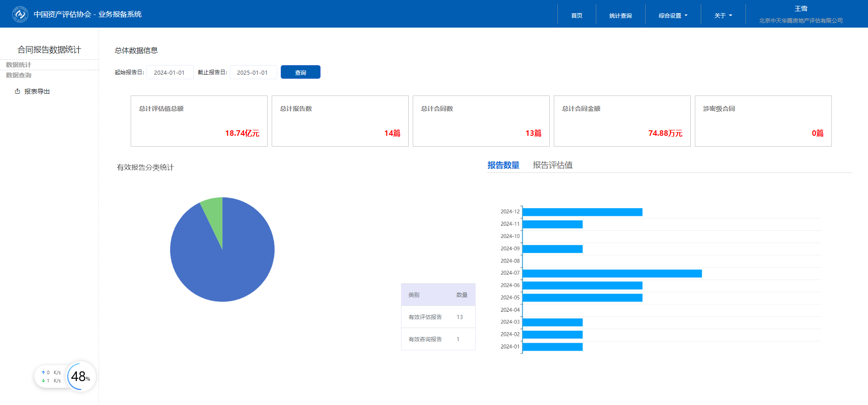The height and width of the screenshot is (405, 868).
Task: Click the association logo icon
Action: pyautogui.click(x=20, y=14)
